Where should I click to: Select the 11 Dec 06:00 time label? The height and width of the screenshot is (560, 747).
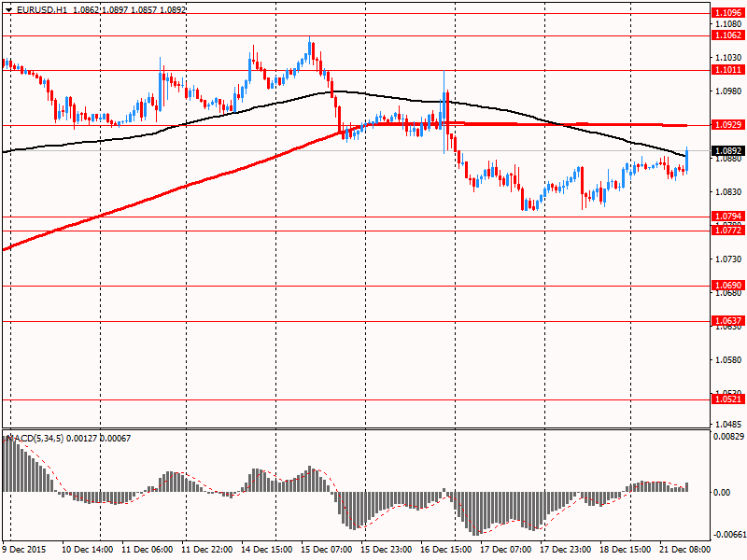click(148, 549)
